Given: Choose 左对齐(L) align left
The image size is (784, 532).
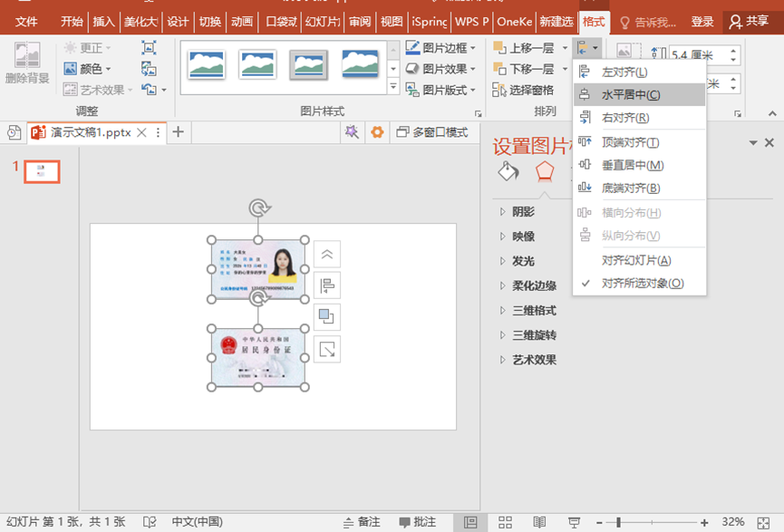Looking at the screenshot, I should 640,72.
